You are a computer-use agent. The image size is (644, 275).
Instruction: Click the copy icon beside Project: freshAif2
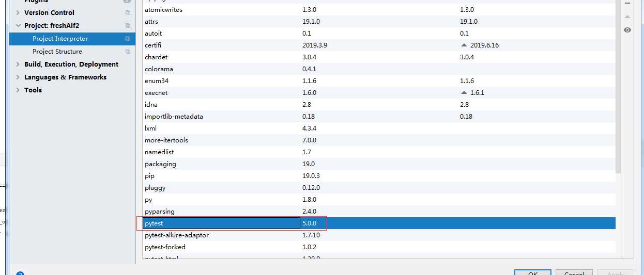128,25
